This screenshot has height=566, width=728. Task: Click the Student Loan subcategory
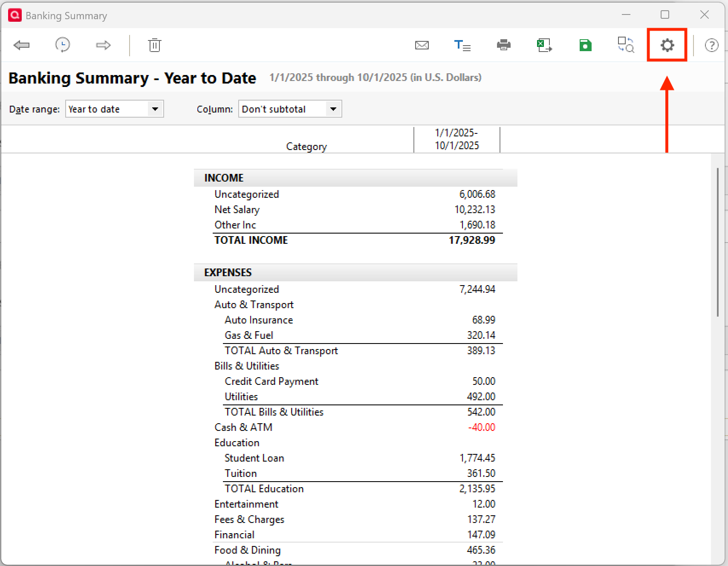tap(254, 458)
